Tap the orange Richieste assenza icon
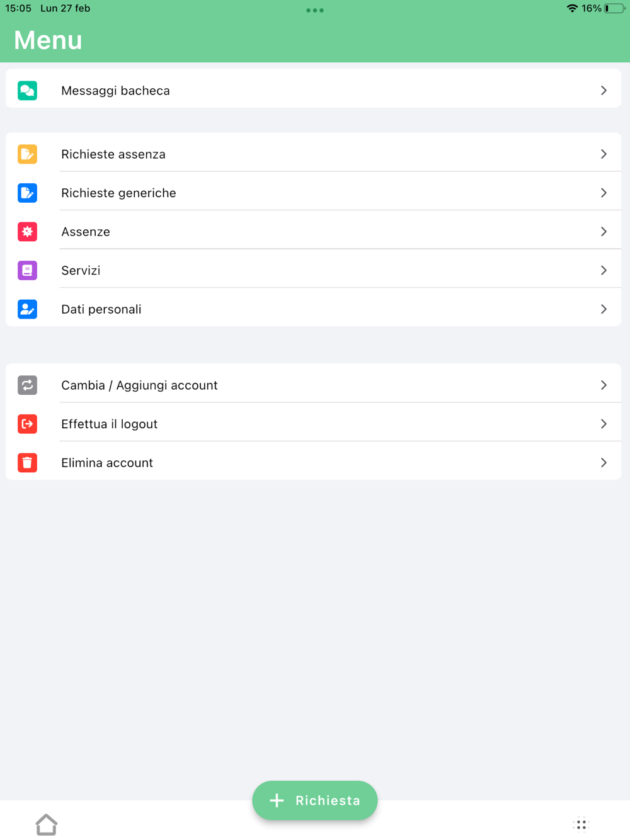Viewport: 630px width, 840px height. tap(27, 154)
